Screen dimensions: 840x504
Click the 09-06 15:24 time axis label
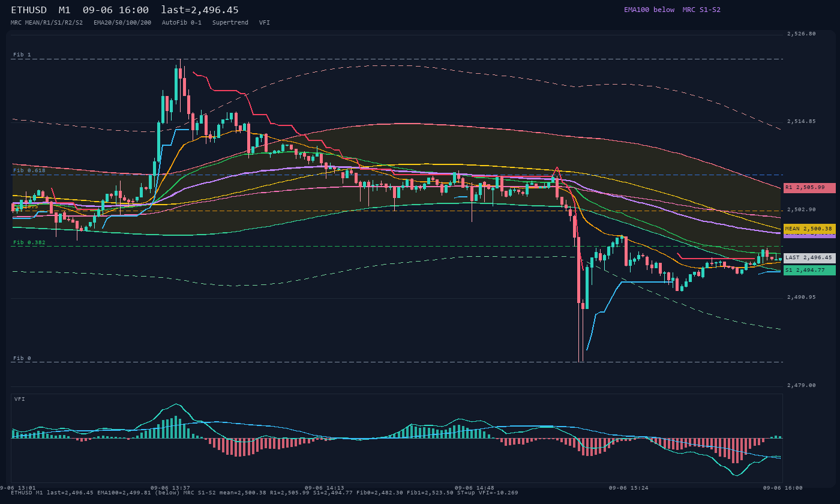coord(629,488)
